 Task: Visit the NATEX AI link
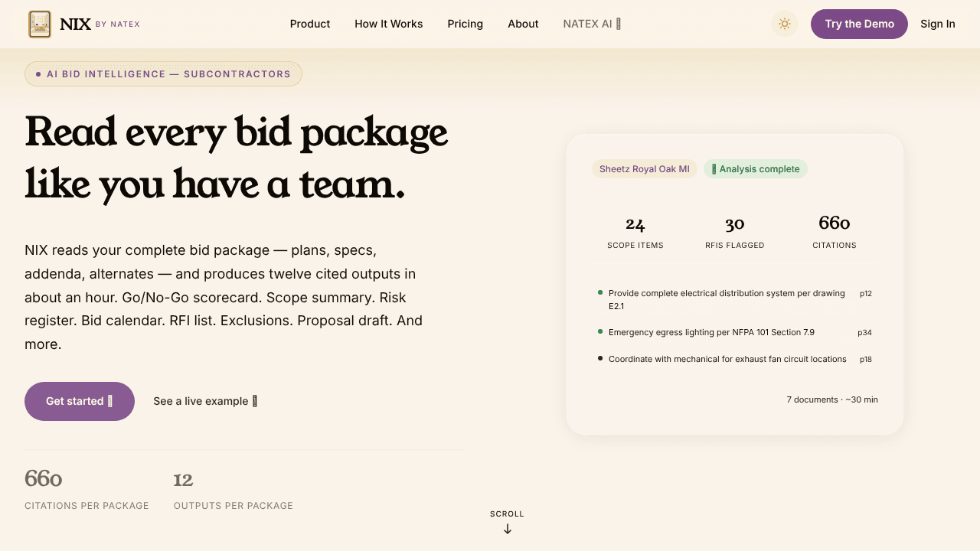592,24
